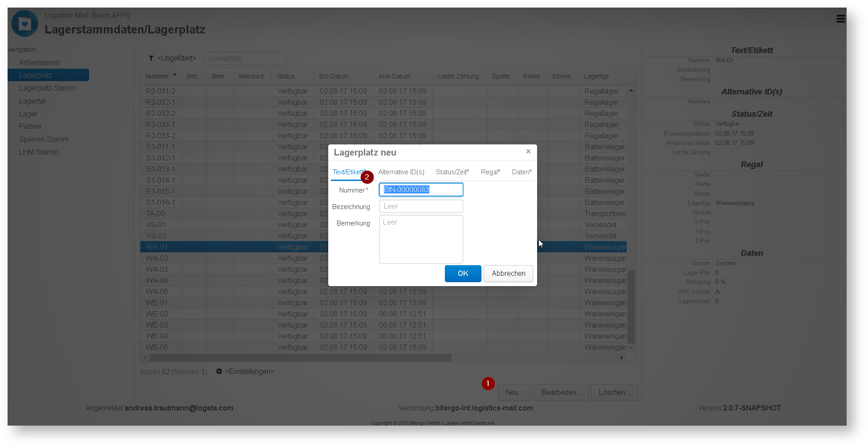Switch to the Text/Etikett tab
868x447 pixels.
[349, 172]
